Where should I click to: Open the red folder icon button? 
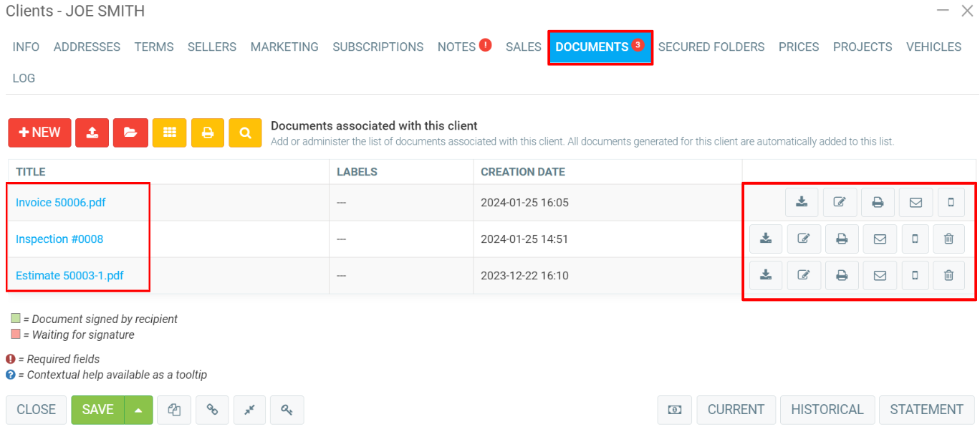(x=130, y=133)
